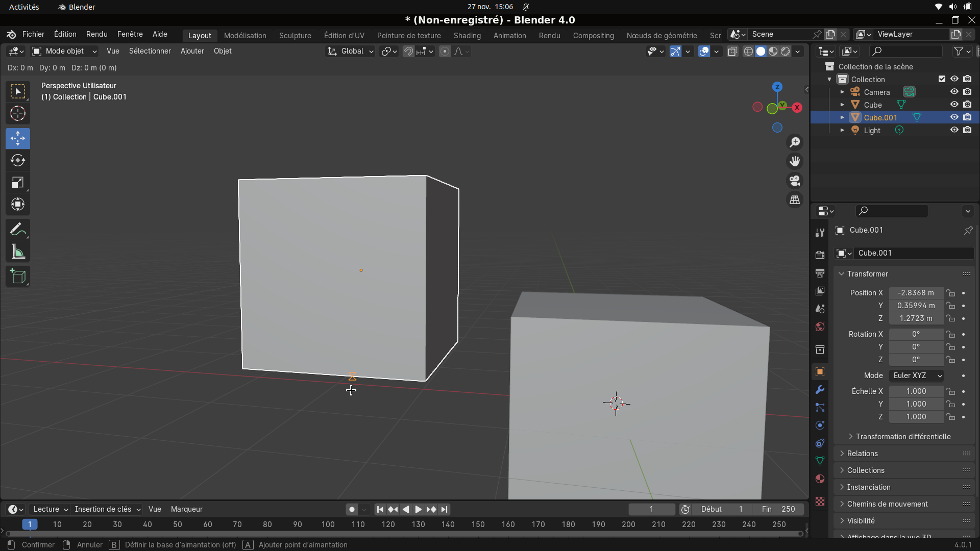Expand the Relations panel
The width and height of the screenshot is (980, 551).
pyautogui.click(x=862, y=454)
